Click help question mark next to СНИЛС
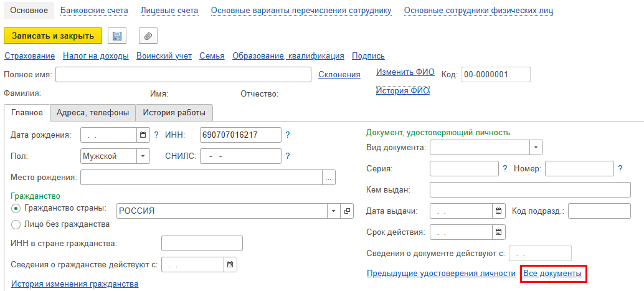644x291 pixels. [x=288, y=156]
